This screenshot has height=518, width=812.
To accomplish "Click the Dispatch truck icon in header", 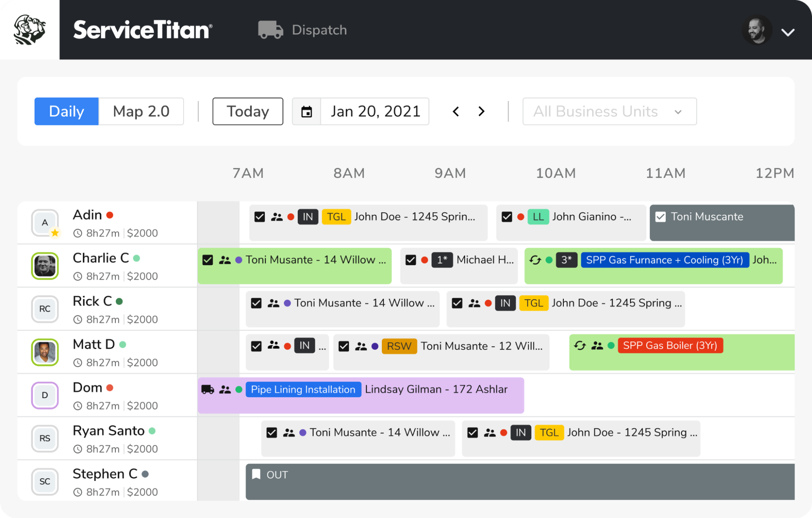I will click(x=270, y=30).
